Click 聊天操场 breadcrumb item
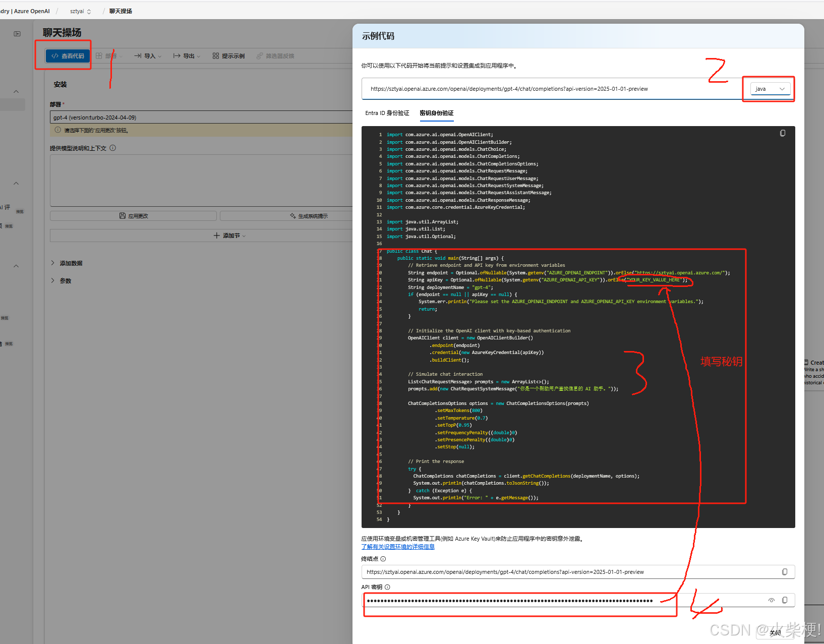824x644 pixels. (121, 11)
